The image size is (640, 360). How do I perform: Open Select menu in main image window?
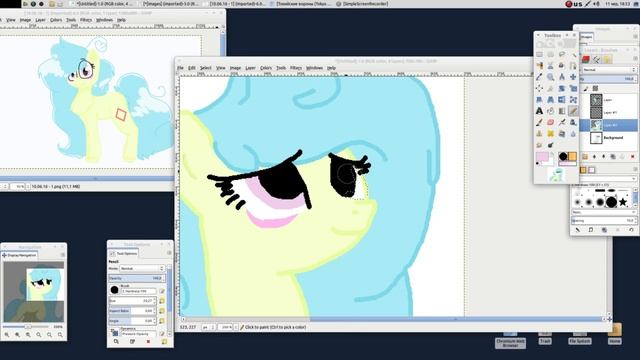click(x=205, y=68)
